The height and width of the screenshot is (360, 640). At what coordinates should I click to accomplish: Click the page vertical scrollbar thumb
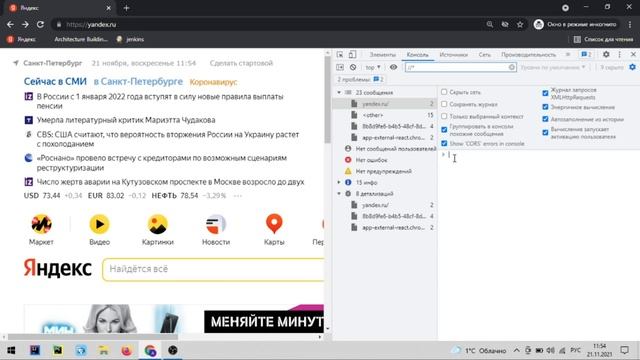pyautogui.click(x=327, y=101)
